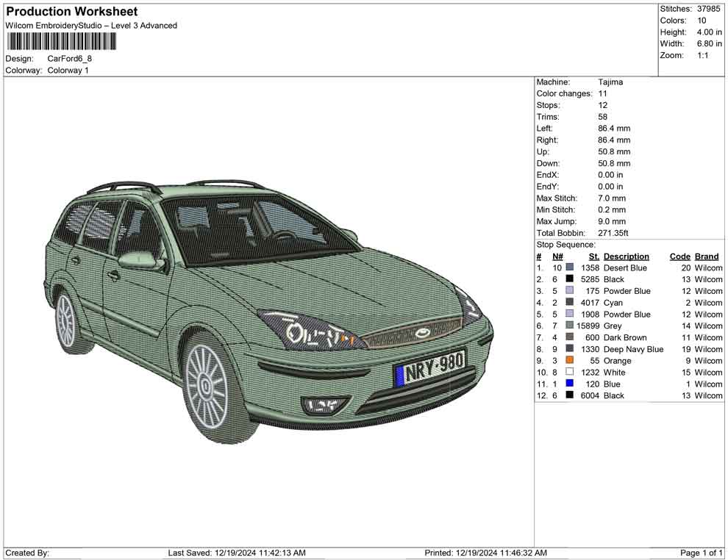
Task: Click the Description column header
Action: [x=626, y=256]
